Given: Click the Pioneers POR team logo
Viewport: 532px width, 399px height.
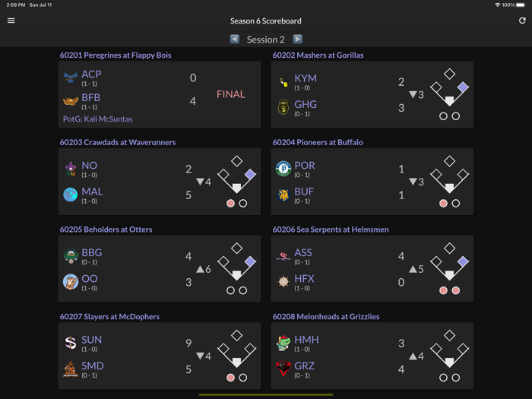Looking at the screenshot, I should (283, 169).
